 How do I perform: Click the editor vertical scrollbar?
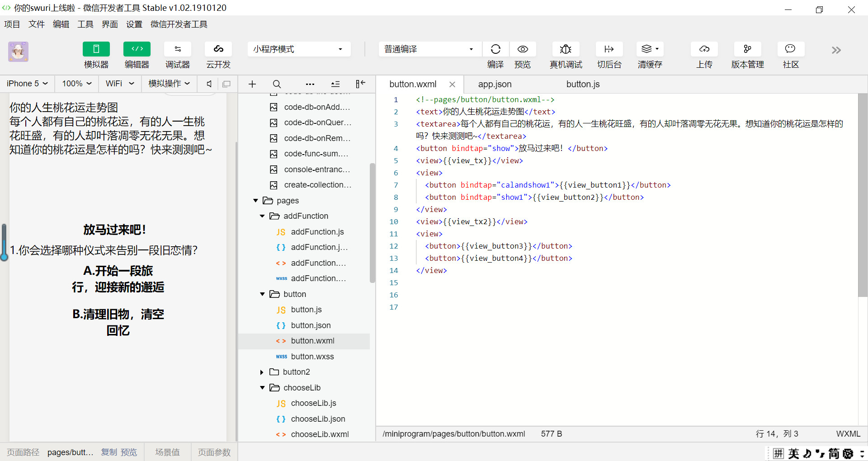tap(863, 195)
